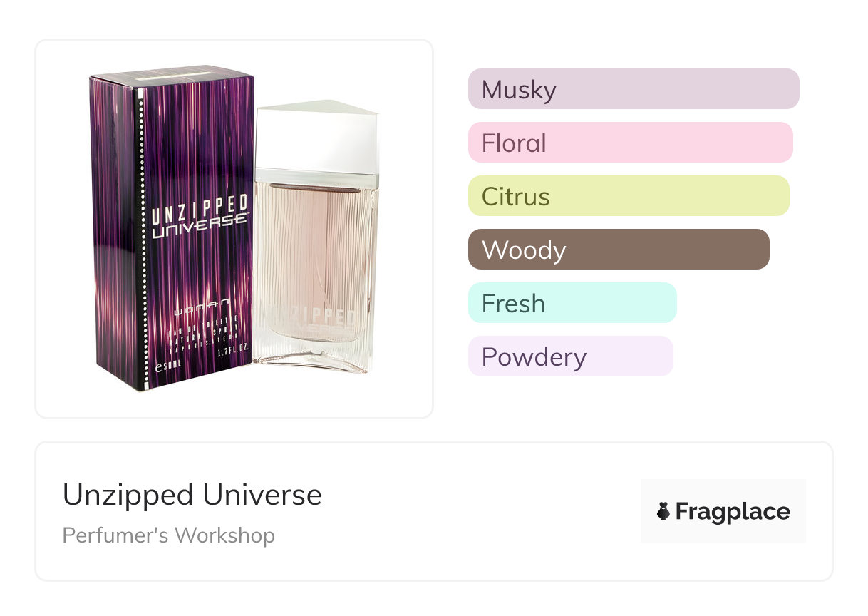868x616 pixels.
Task: Visit the Perfumer's Workshop brand link
Action: pos(168,535)
